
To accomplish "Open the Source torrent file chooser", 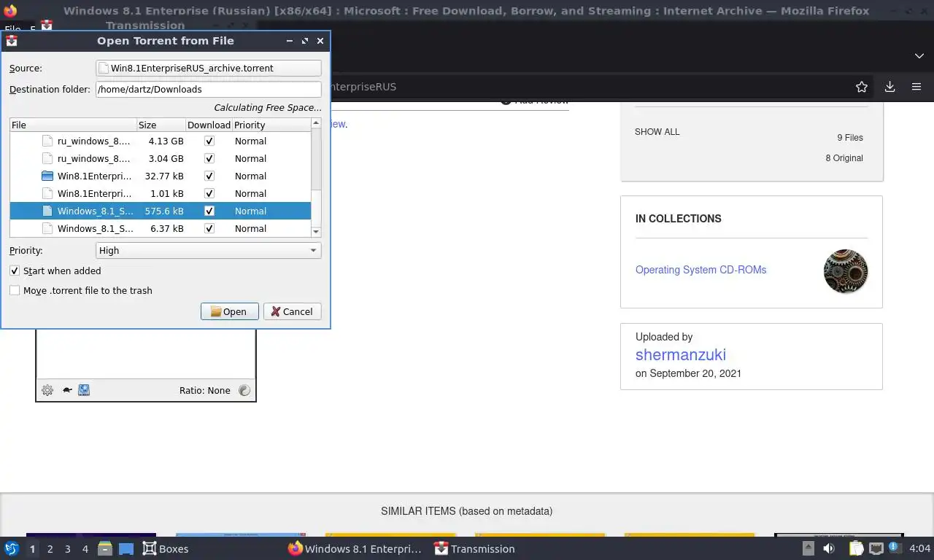I will tap(209, 68).
